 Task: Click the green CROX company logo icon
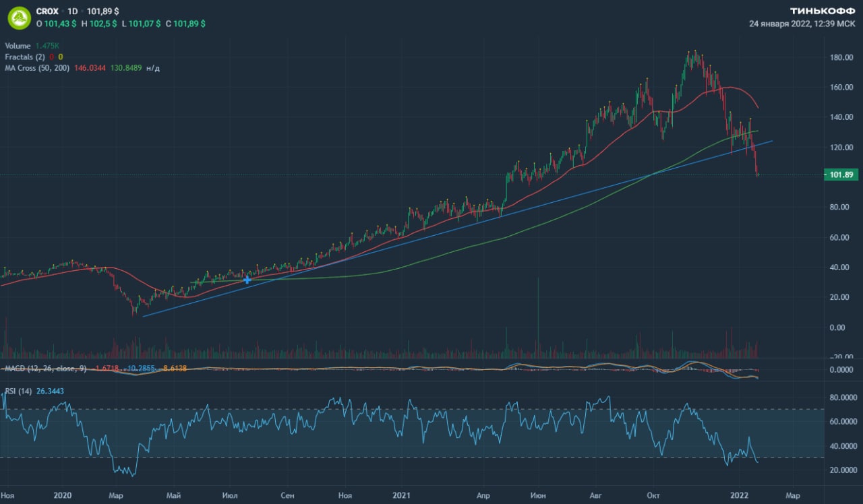coord(19,18)
